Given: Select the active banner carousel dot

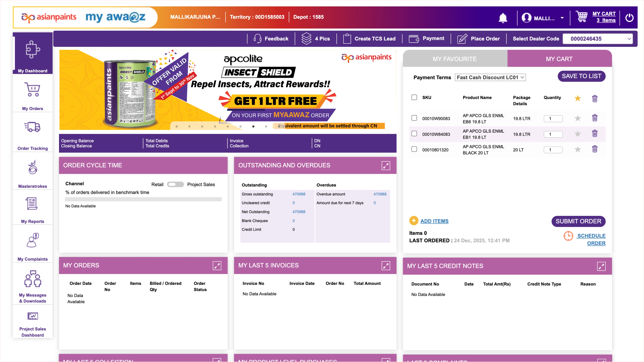Looking at the screenshot, I should coord(253,126).
